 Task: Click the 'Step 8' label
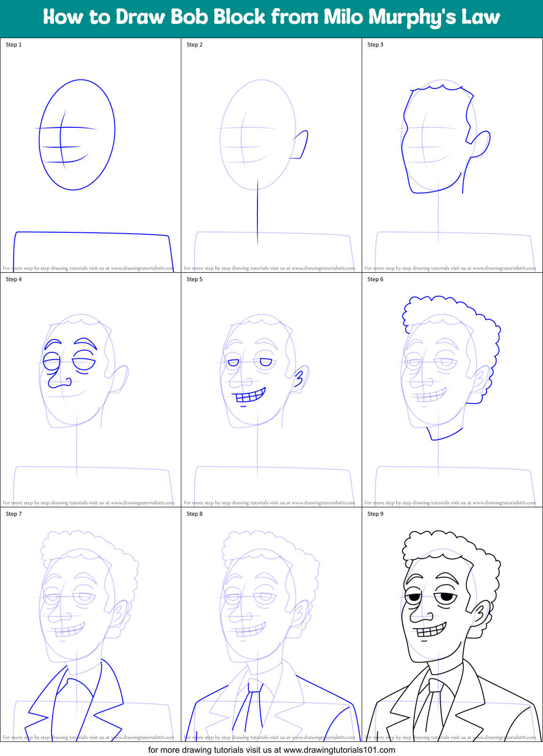pyautogui.click(x=194, y=514)
